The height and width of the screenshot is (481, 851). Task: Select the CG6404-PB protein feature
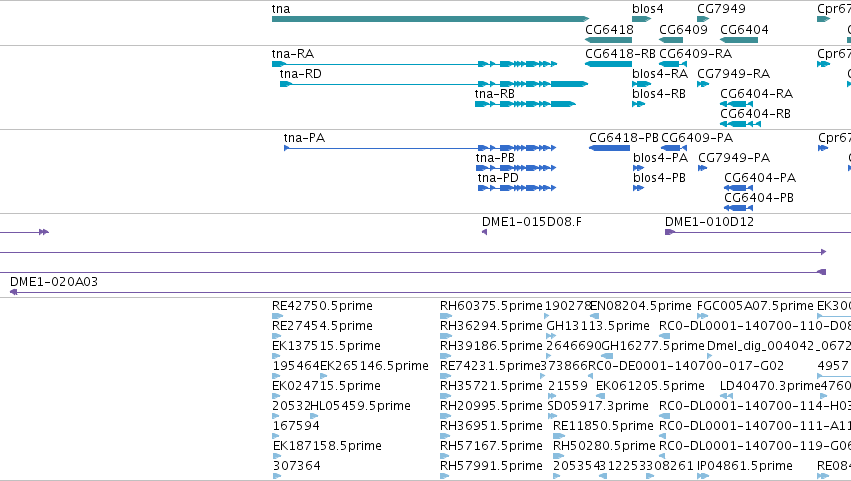[739, 208]
